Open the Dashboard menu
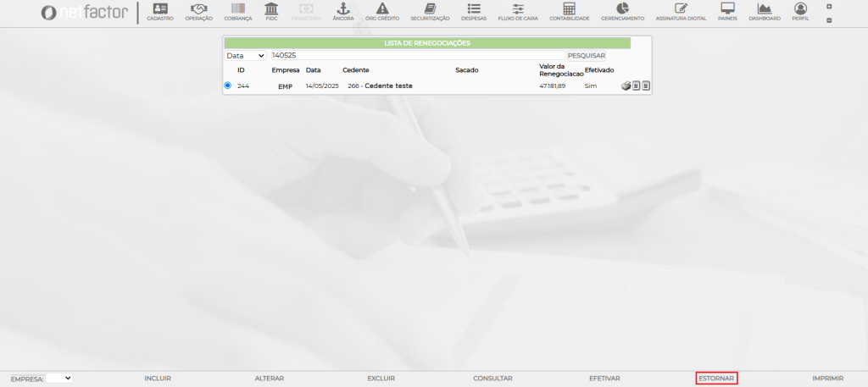 pyautogui.click(x=764, y=11)
